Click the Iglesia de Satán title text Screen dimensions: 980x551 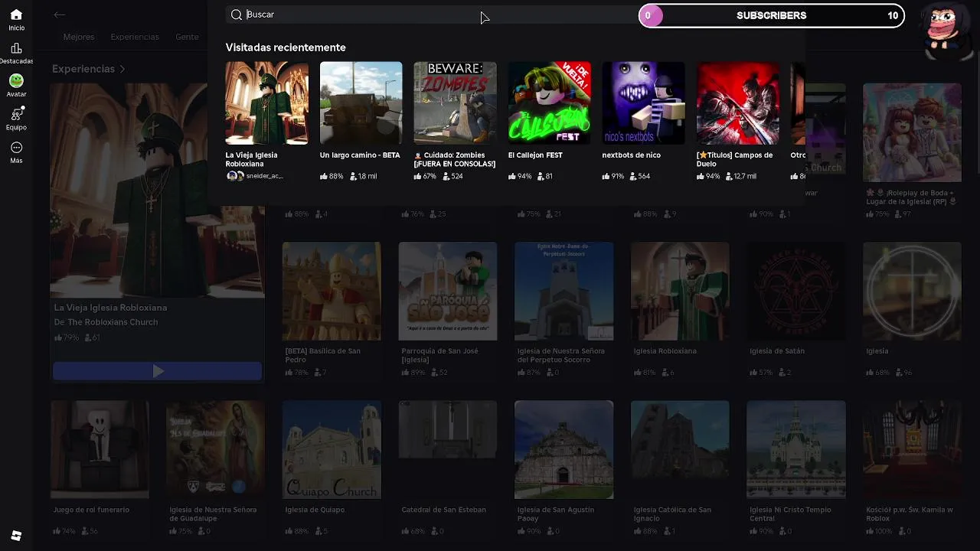(778, 351)
